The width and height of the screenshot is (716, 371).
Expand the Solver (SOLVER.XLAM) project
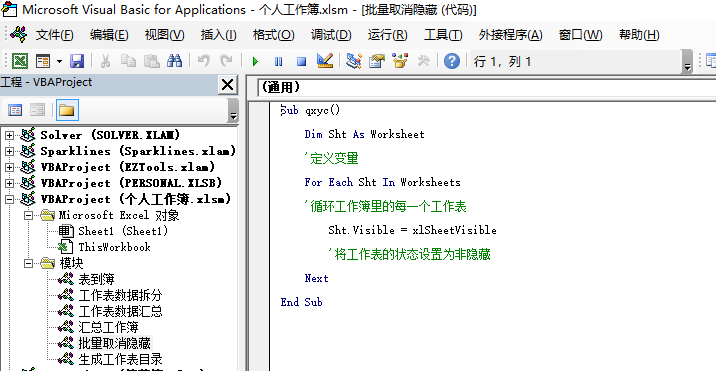pos(9,135)
